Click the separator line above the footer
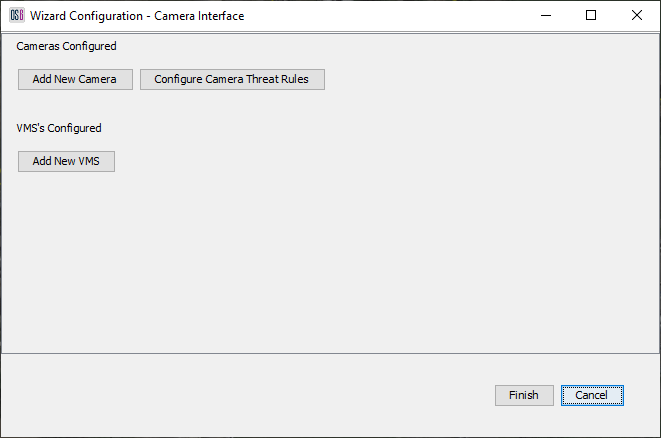The image size is (661, 438). pos(330,353)
